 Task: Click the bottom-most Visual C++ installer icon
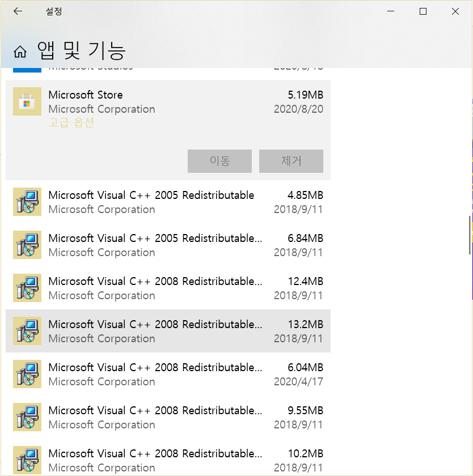[27, 460]
